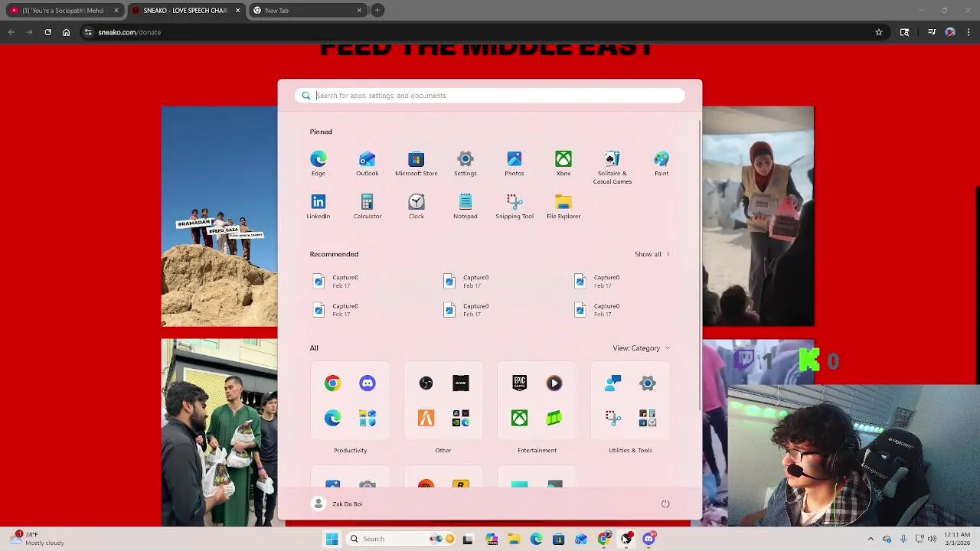Image resolution: width=980 pixels, height=551 pixels.
Task: Open Xbox in the Entertainment category
Action: pyautogui.click(x=519, y=418)
